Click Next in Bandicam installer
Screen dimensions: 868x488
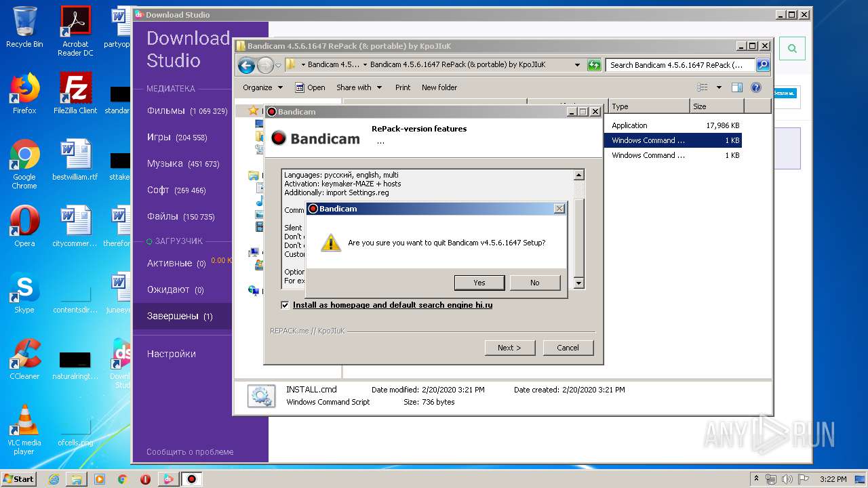[x=510, y=348]
